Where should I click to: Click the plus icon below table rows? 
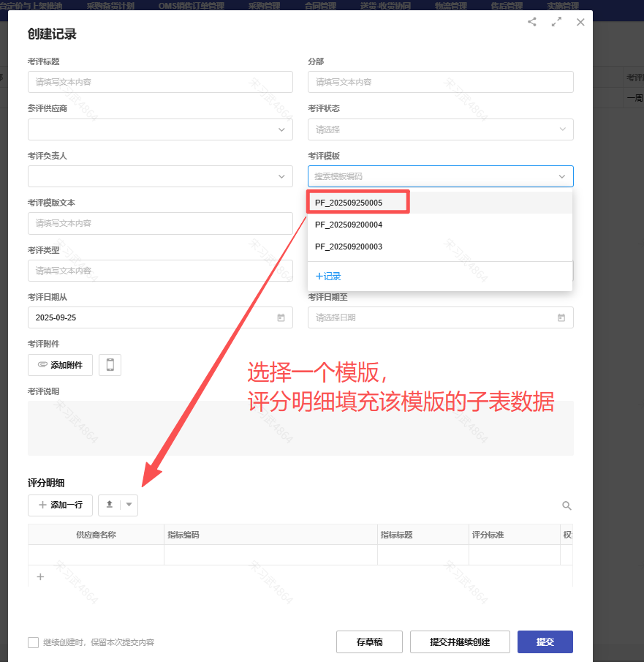[40, 576]
